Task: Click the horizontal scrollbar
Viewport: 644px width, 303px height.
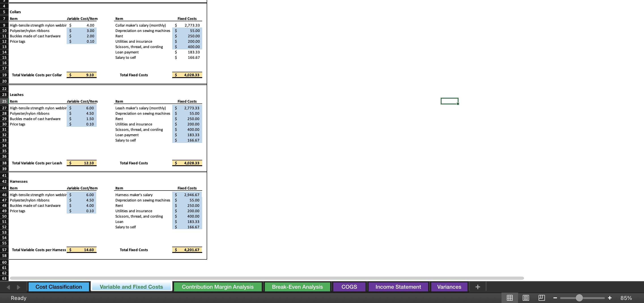Action: click(266, 278)
